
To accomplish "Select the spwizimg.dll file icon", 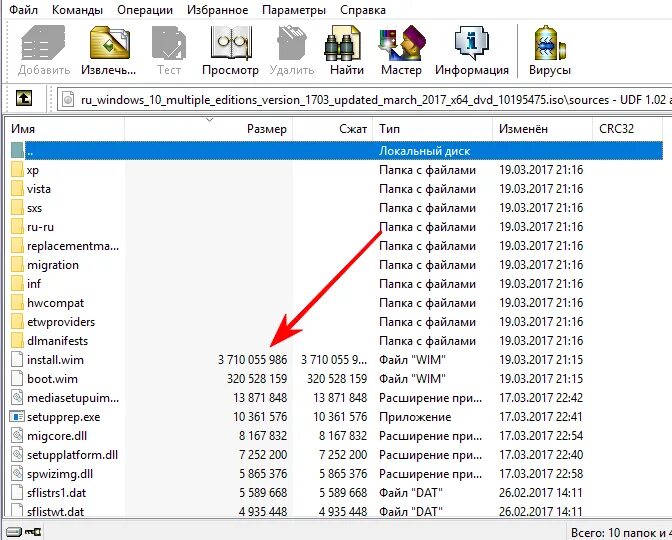I will (x=17, y=474).
